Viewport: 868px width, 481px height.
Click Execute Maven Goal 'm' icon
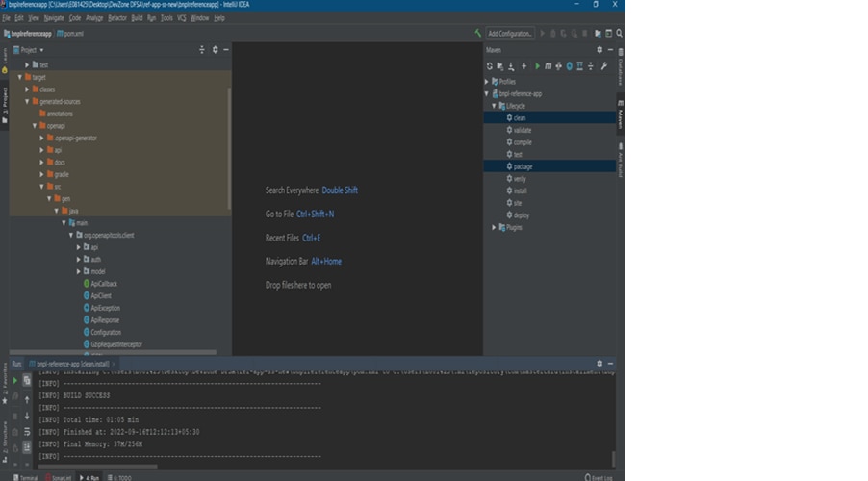point(549,66)
